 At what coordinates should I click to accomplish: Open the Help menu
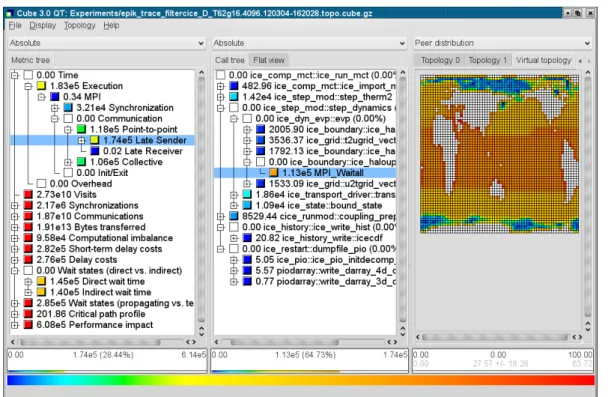(x=111, y=25)
